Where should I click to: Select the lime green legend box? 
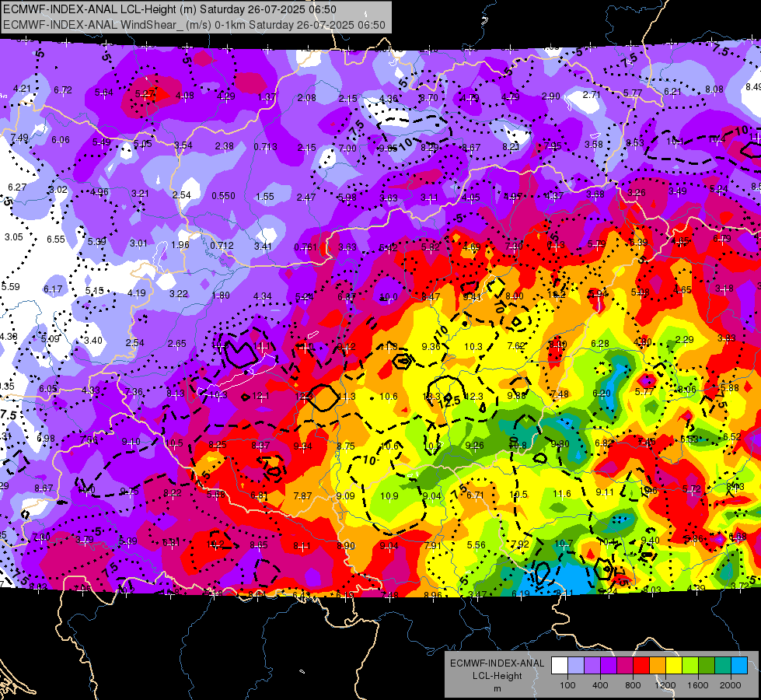[690, 666]
